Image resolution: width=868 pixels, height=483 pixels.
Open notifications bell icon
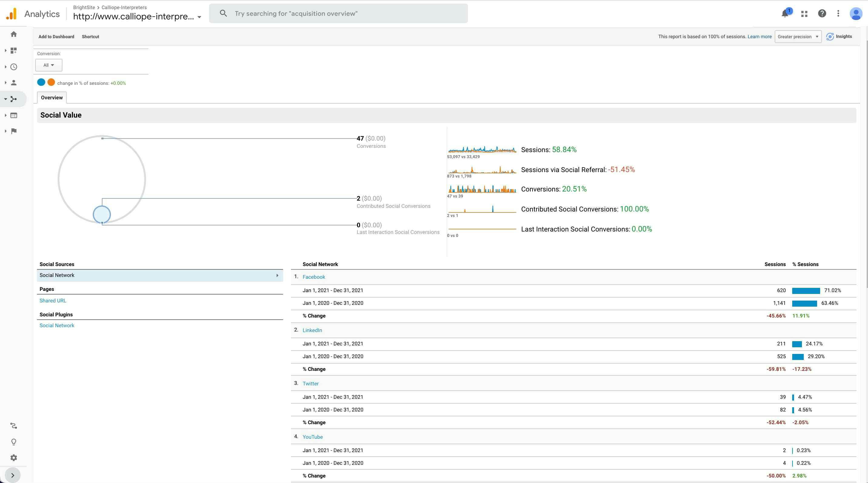(785, 13)
